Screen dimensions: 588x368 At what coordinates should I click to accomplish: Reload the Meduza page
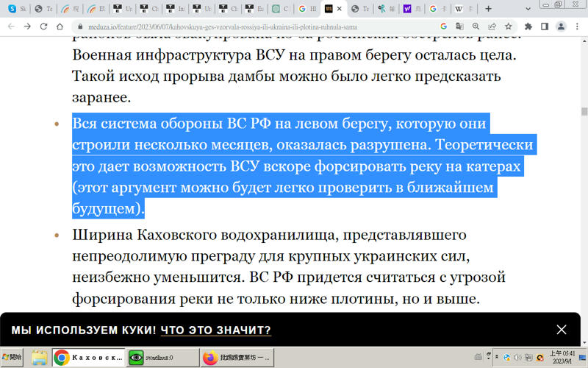43,26
